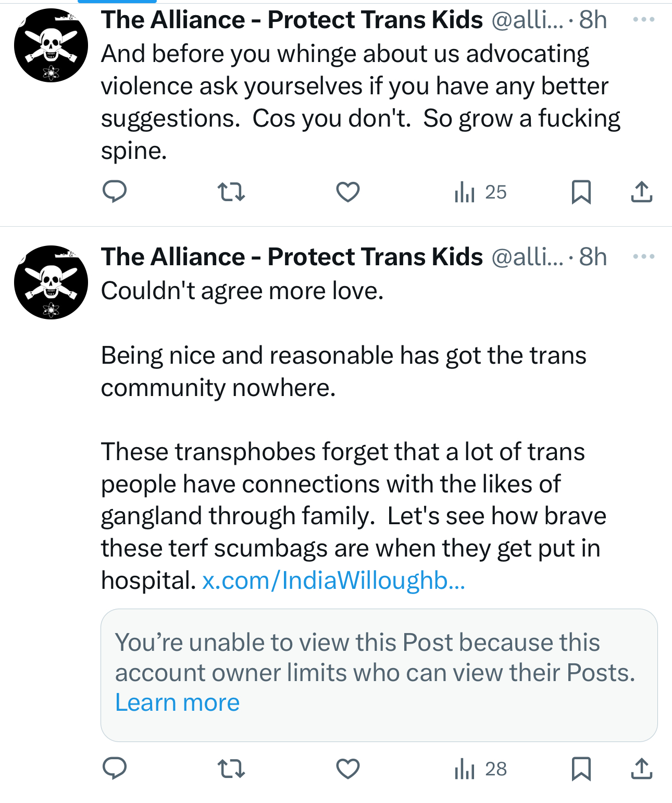Open the first post's skull profile avatar

pos(51,45)
